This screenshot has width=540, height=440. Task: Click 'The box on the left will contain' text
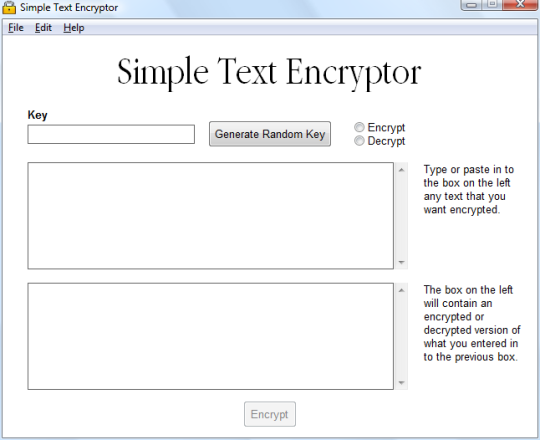tap(472, 323)
